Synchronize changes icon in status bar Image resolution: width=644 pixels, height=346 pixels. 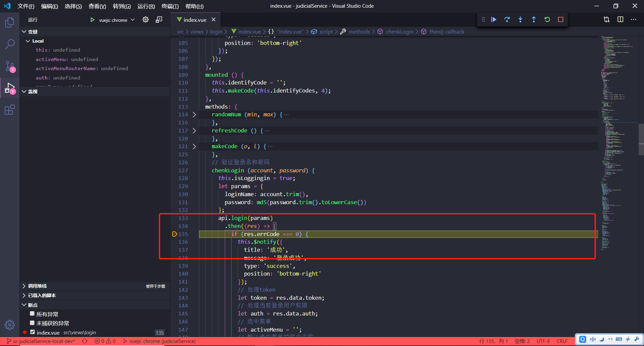pos(85,341)
